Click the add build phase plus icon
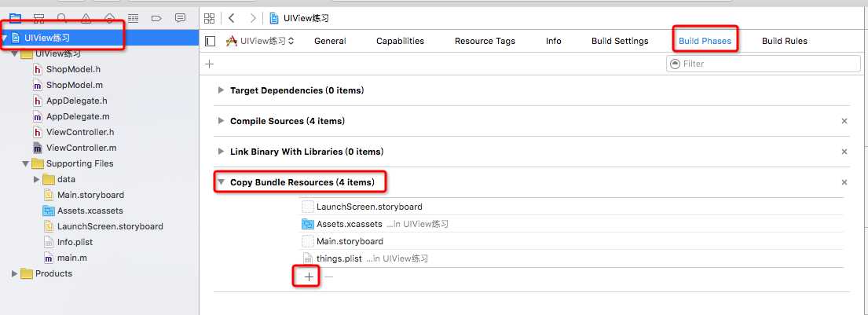 (209, 64)
